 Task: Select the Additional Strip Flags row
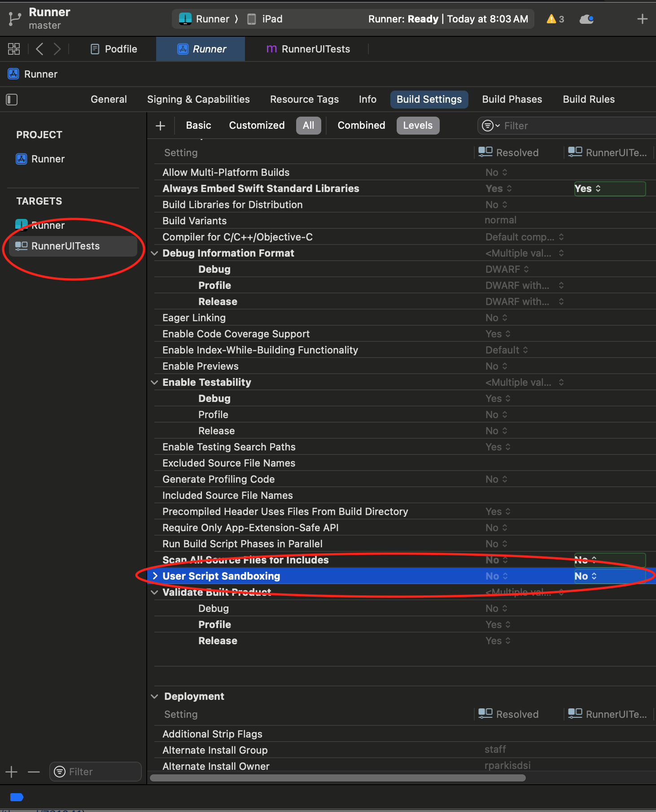pyautogui.click(x=405, y=734)
